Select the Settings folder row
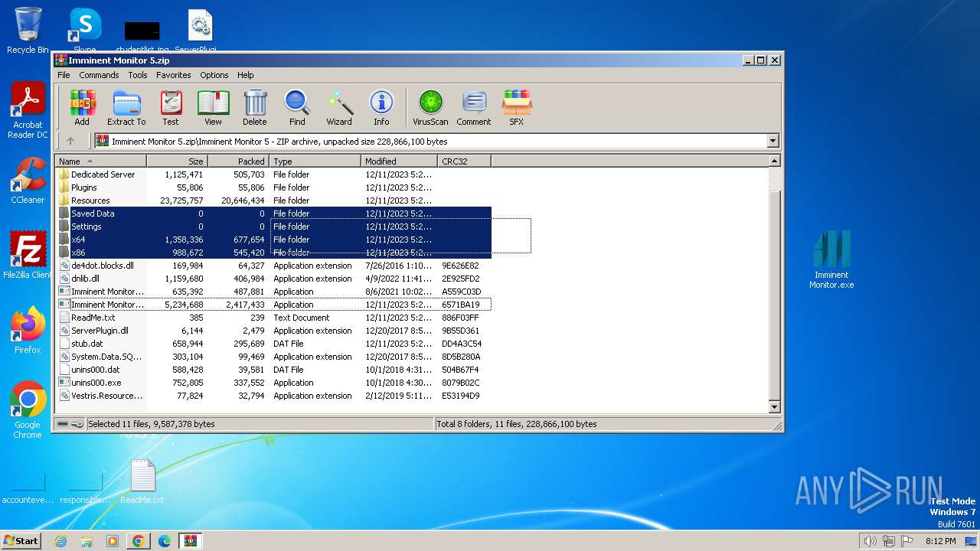The width and height of the screenshot is (980, 551). pos(273,227)
